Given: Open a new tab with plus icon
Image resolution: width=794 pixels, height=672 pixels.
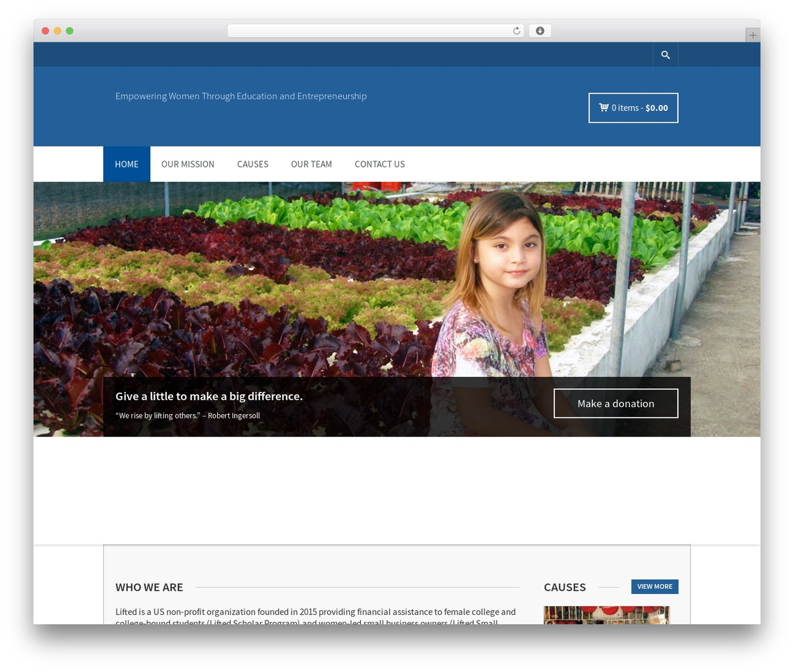Looking at the screenshot, I should [752, 35].
